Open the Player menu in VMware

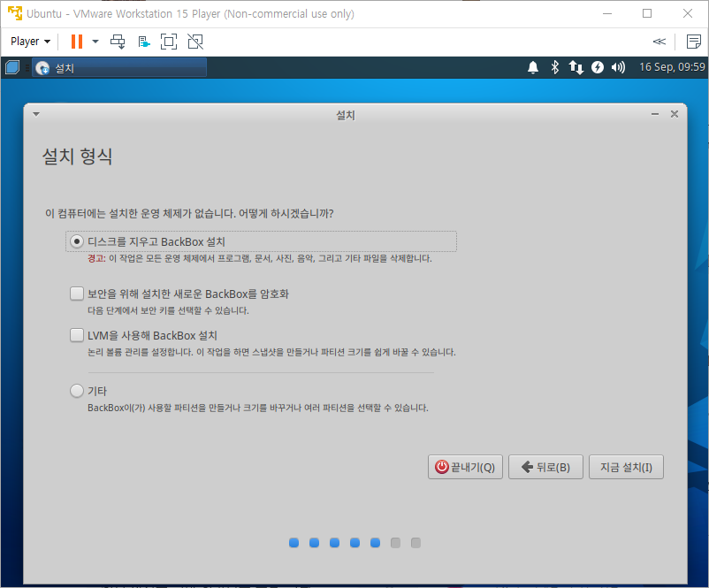(30, 42)
